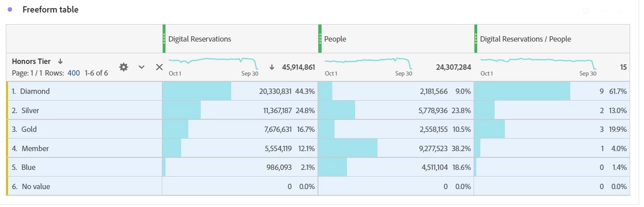
Task: Click the total 15 in ratio column
Action: coord(623,67)
